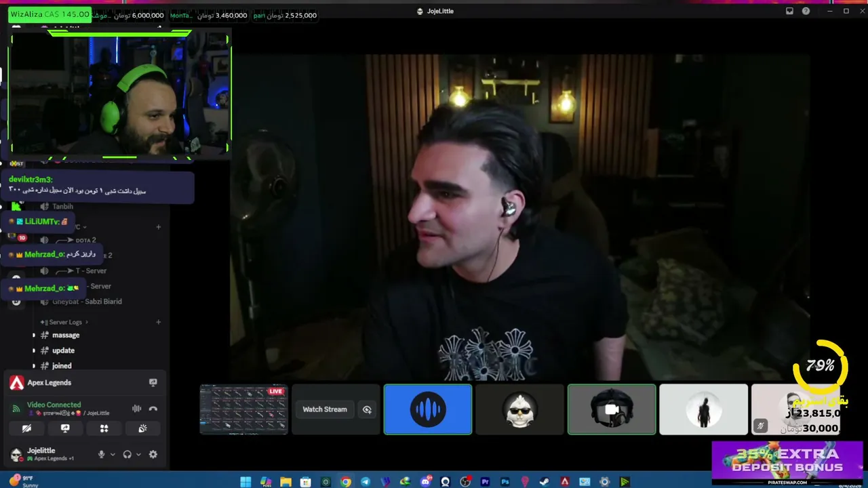This screenshot has height=488, width=868.
Task: Disconnect from the voice call
Action: tap(153, 409)
